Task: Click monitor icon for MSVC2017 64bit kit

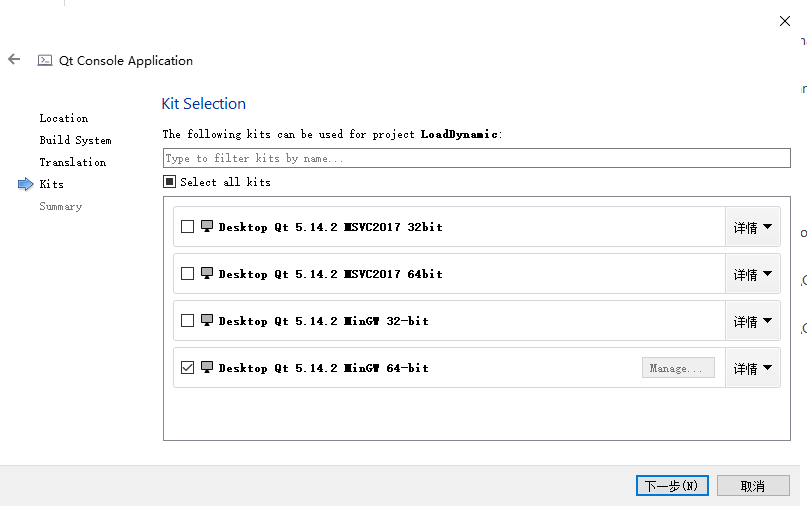Action: (x=207, y=273)
